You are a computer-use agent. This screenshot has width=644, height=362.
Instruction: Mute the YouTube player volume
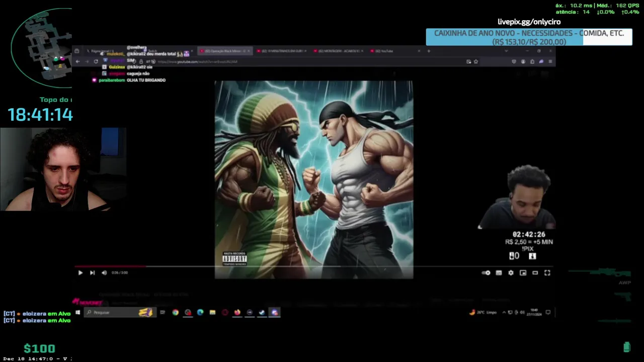[104, 273]
